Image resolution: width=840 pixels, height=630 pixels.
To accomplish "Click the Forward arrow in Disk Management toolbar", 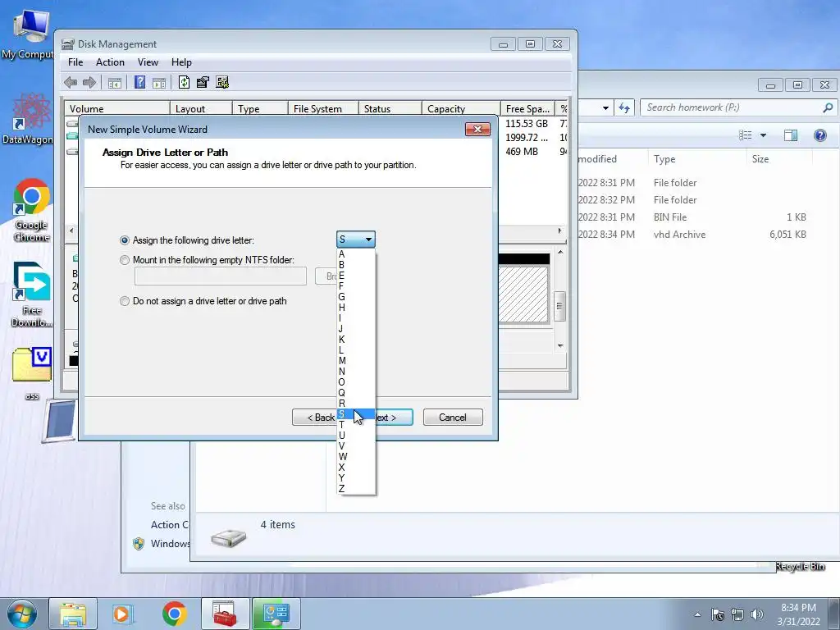I will pos(89,83).
